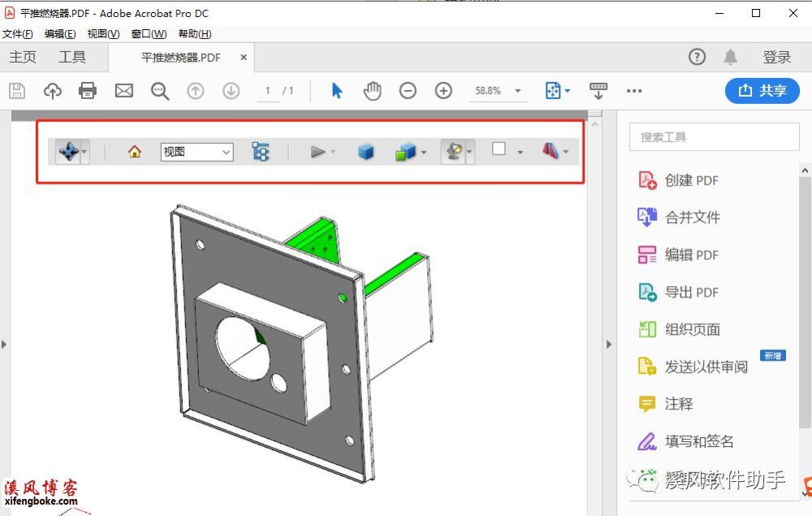This screenshot has width=812, height=516.
Task: Click inside the page number field
Action: click(x=268, y=91)
